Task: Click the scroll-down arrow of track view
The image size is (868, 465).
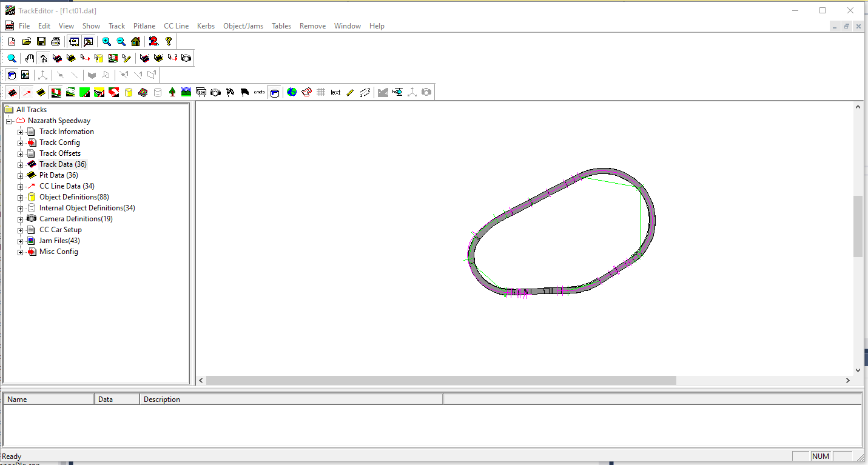Action: tap(858, 370)
